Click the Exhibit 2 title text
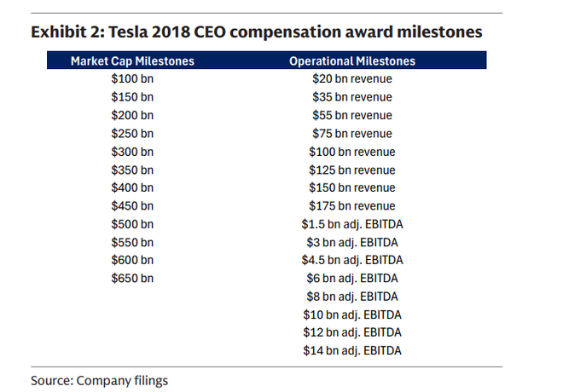 click(x=256, y=32)
